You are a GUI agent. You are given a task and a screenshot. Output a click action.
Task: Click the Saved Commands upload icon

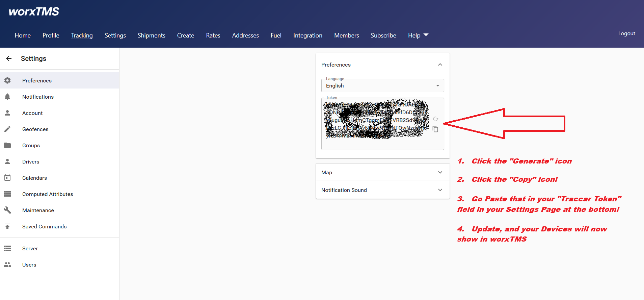click(7, 226)
